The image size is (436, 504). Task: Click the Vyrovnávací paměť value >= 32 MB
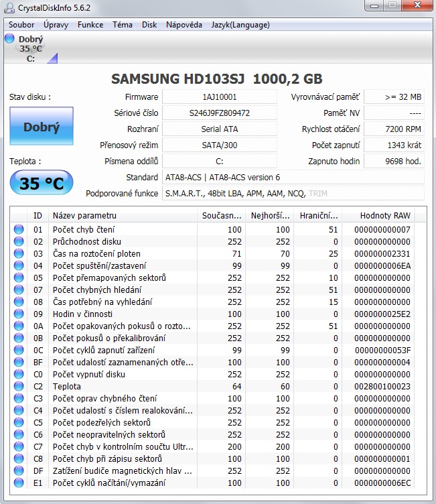click(394, 97)
